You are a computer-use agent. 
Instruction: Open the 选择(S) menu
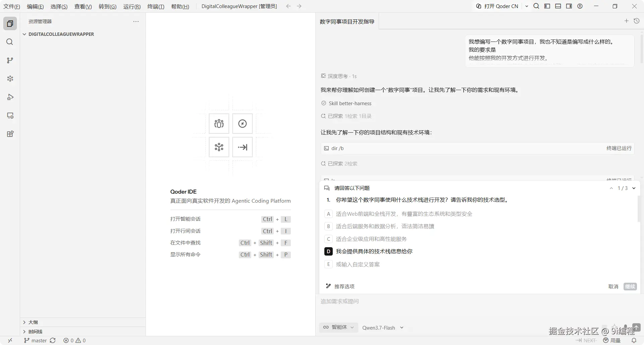(x=59, y=6)
